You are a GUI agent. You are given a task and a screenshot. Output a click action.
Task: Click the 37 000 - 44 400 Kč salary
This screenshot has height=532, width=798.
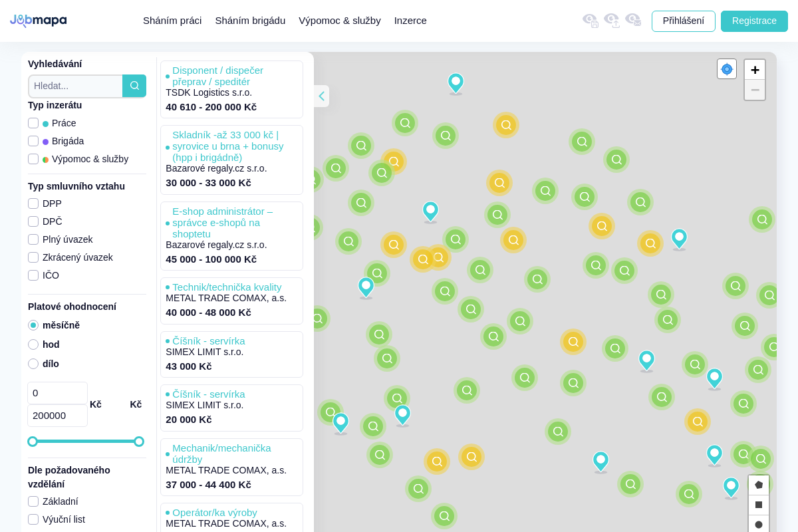pyautogui.click(x=208, y=485)
